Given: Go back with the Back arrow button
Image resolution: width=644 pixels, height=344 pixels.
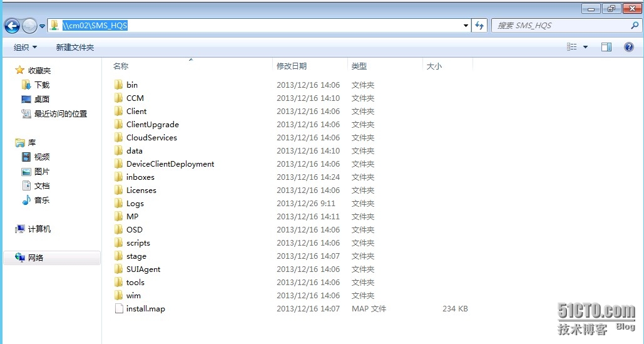Looking at the screenshot, I should pos(12,26).
